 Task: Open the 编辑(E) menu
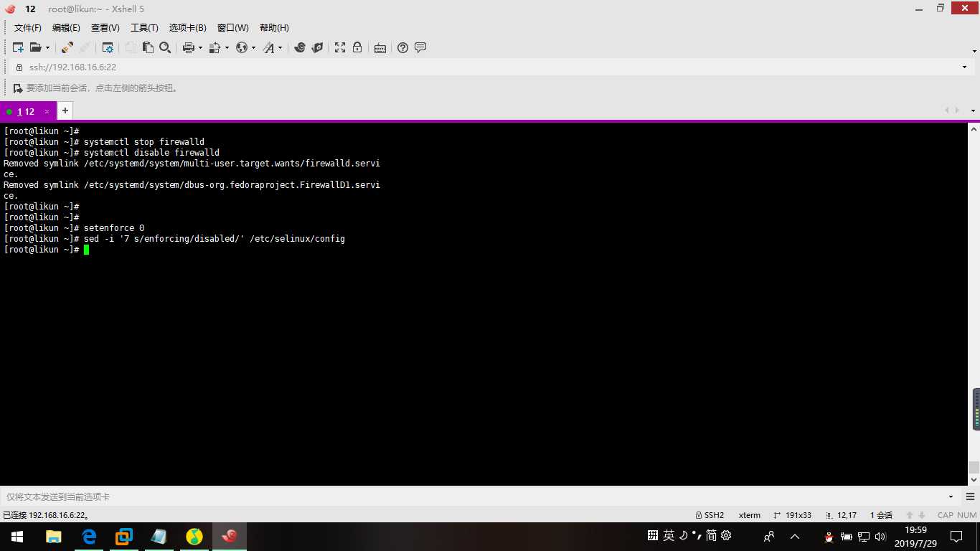click(66, 27)
